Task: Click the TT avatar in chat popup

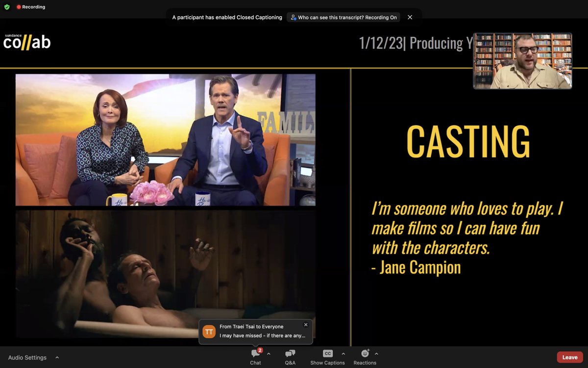Action: [x=209, y=332]
